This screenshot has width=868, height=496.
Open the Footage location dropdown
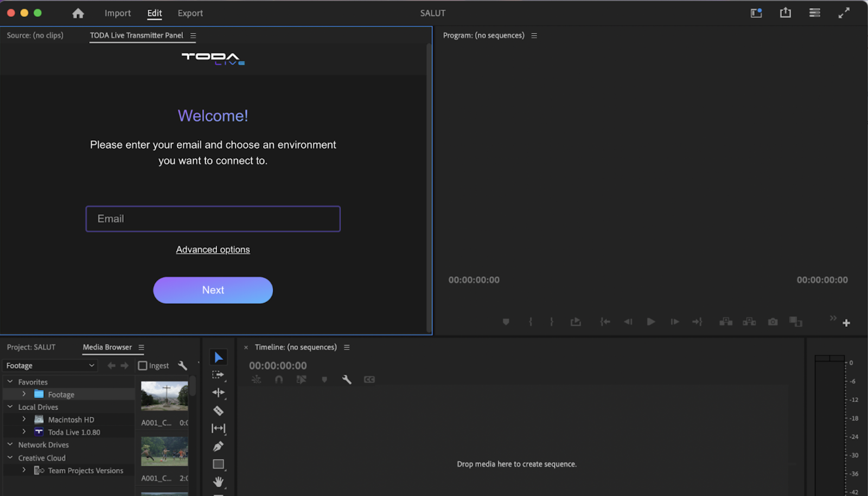(x=50, y=366)
